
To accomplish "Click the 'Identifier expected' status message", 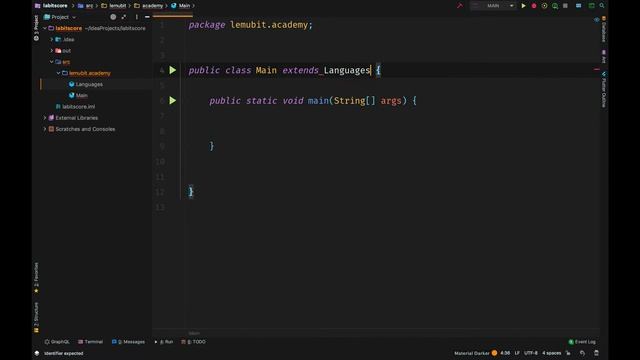I will pos(64,353).
